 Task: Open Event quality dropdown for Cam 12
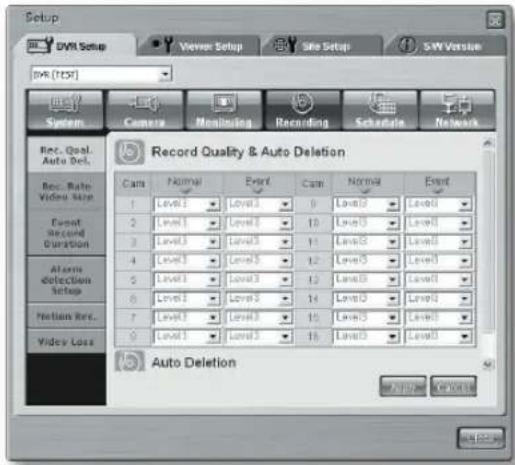438,261
